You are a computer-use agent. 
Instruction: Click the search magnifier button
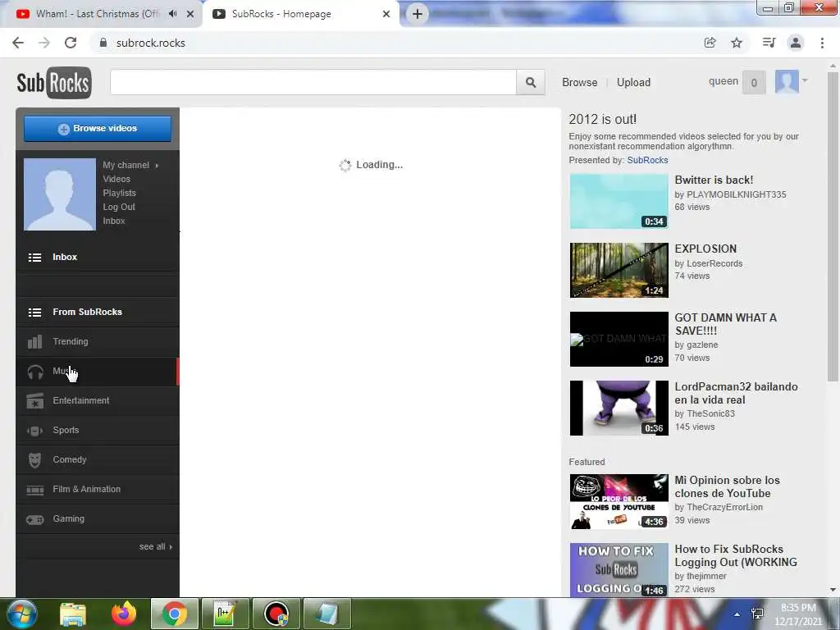click(x=531, y=82)
